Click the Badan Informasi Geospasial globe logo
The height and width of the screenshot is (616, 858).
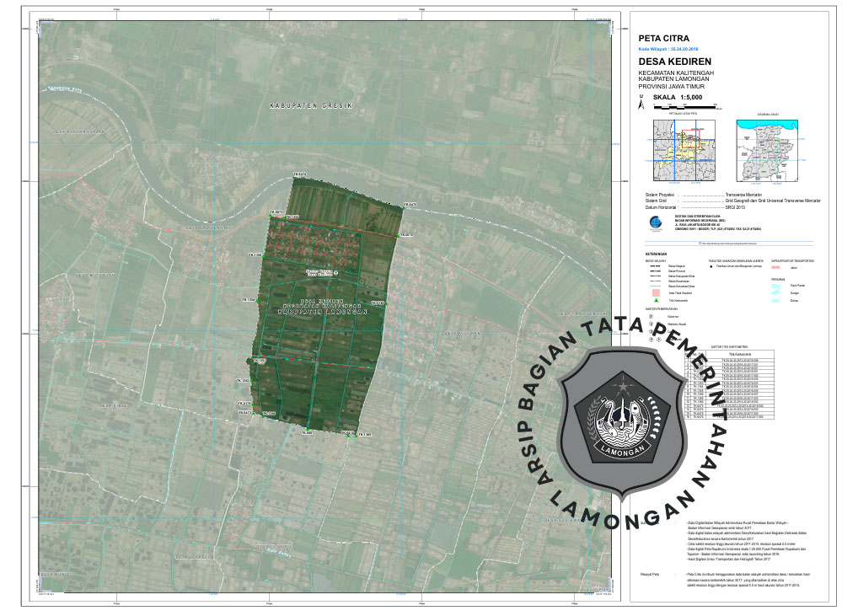point(655,222)
